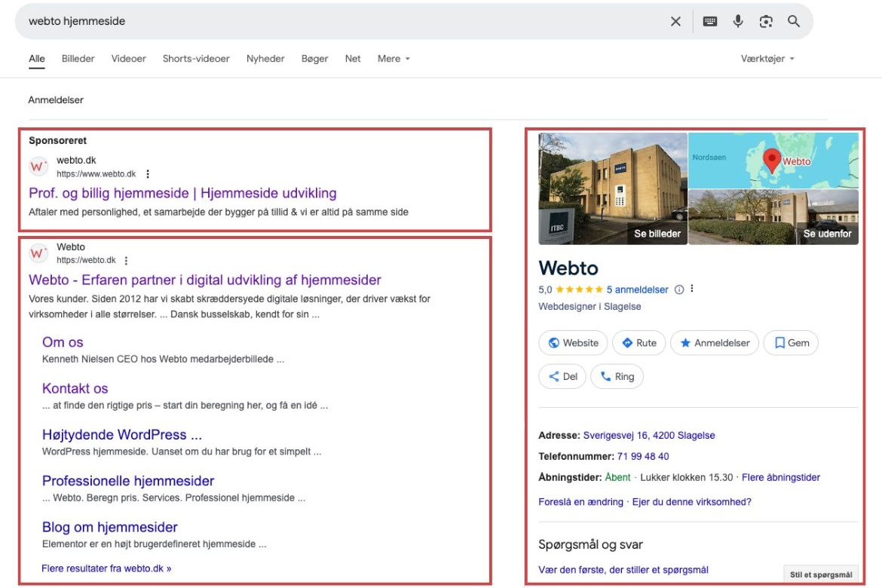Open the on-screen keyboard input tool
Screen dimensions: 882x588
[x=710, y=21]
